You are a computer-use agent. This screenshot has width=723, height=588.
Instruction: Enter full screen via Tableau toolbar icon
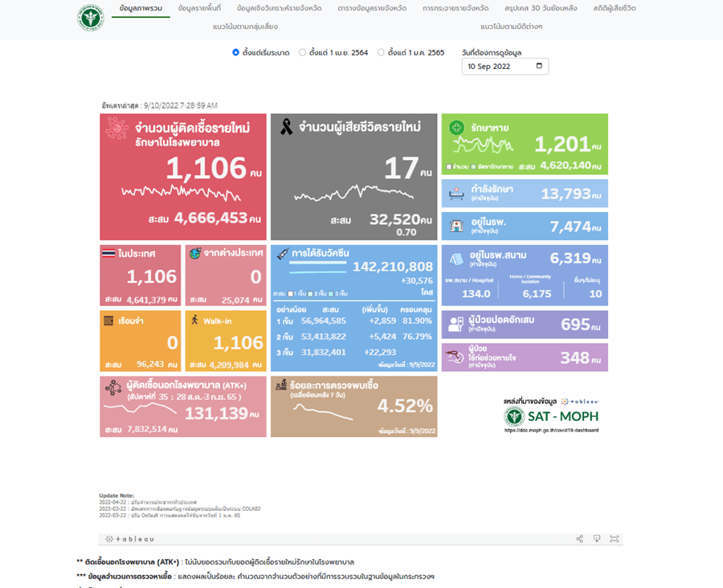pos(615,539)
